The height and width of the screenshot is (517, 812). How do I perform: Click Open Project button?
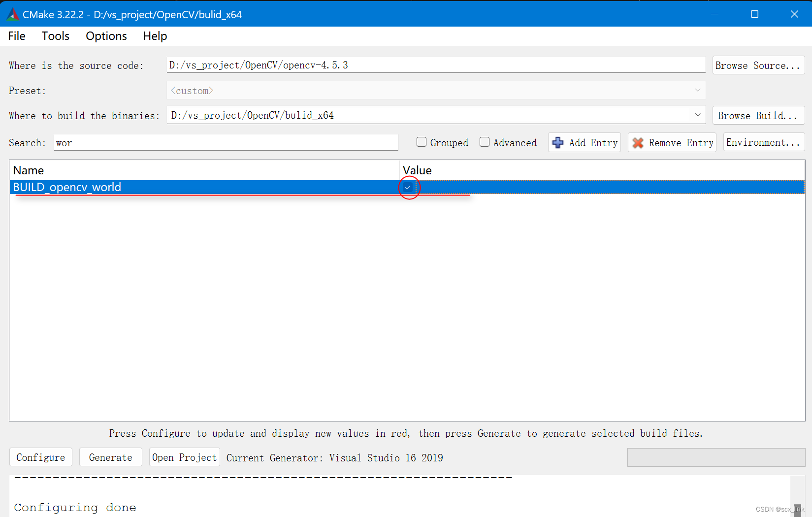[x=185, y=457]
